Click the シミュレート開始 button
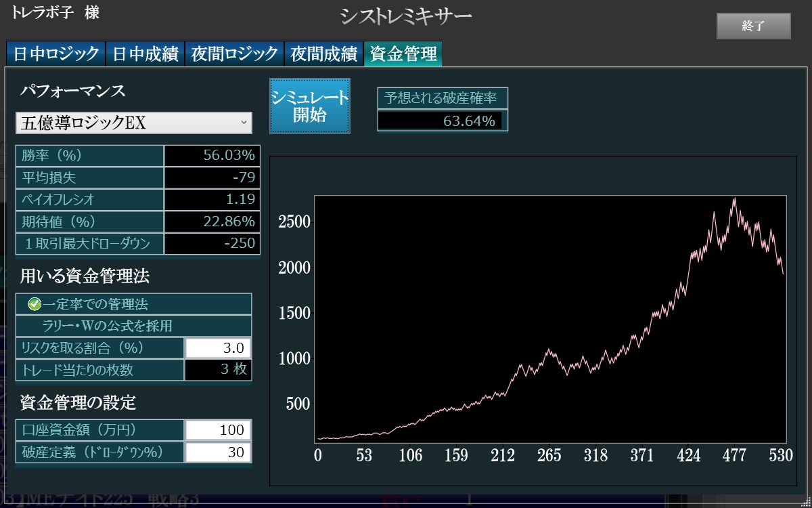This screenshot has width=812, height=508. (310, 106)
